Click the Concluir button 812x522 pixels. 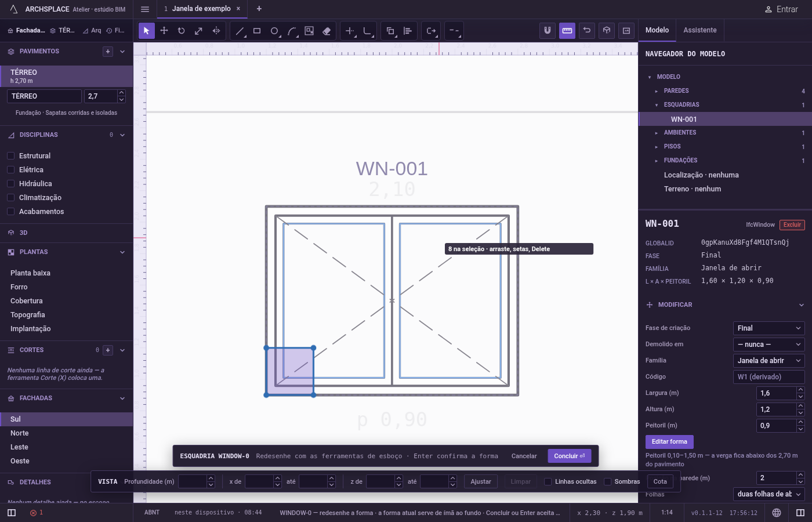(x=570, y=456)
